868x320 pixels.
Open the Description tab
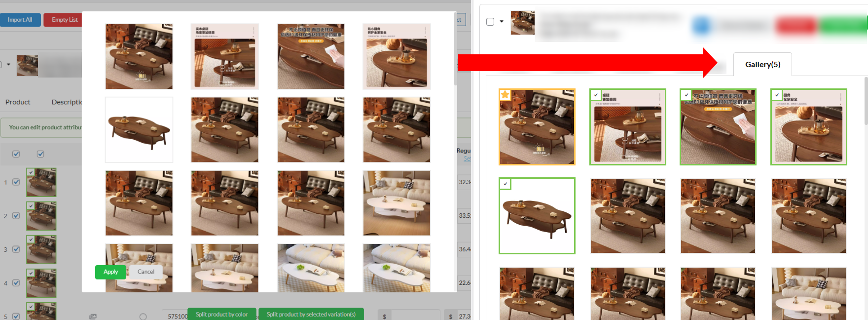click(67, 102)
